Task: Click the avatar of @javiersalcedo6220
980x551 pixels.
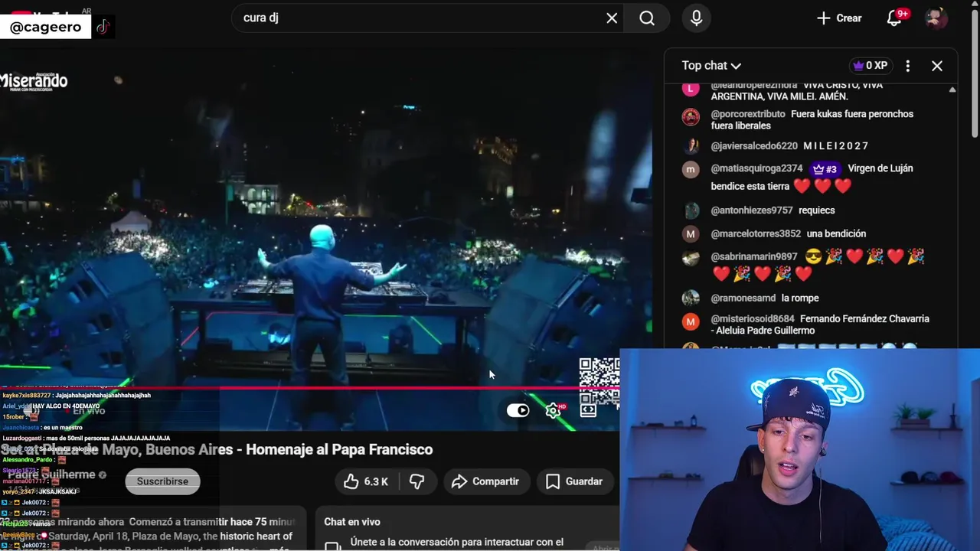Action: 691,146
